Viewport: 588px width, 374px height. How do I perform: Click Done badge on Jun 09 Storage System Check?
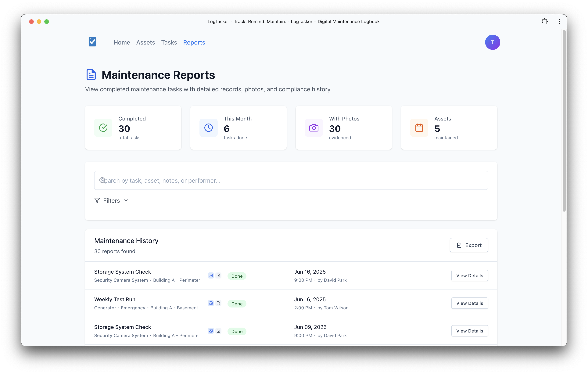pos(237,331)
